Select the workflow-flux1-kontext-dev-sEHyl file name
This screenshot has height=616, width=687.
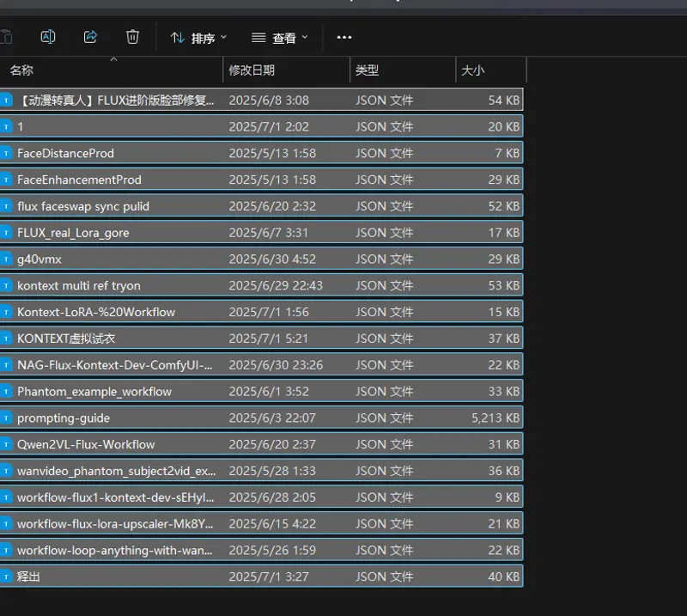[x=116, y=497]
